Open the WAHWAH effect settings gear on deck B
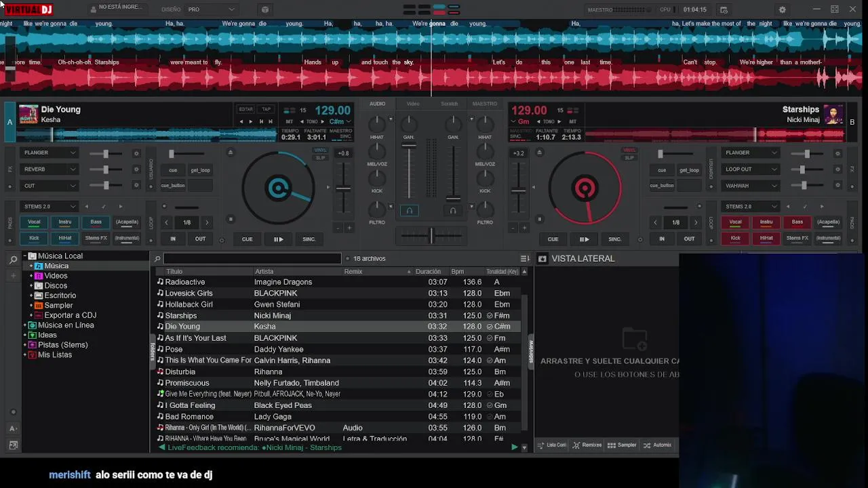Image resolution: width=868 pixels, height=488 pixels. click(838, 186)
